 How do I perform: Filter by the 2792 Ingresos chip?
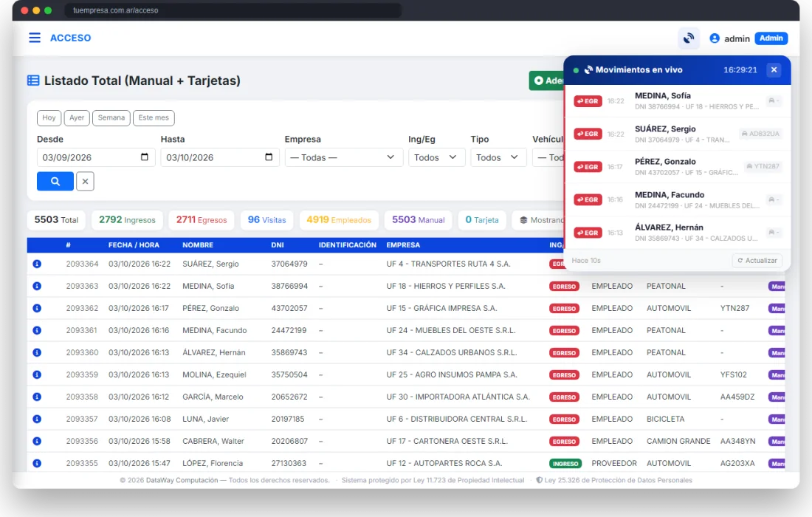click(x=128, y=220)
